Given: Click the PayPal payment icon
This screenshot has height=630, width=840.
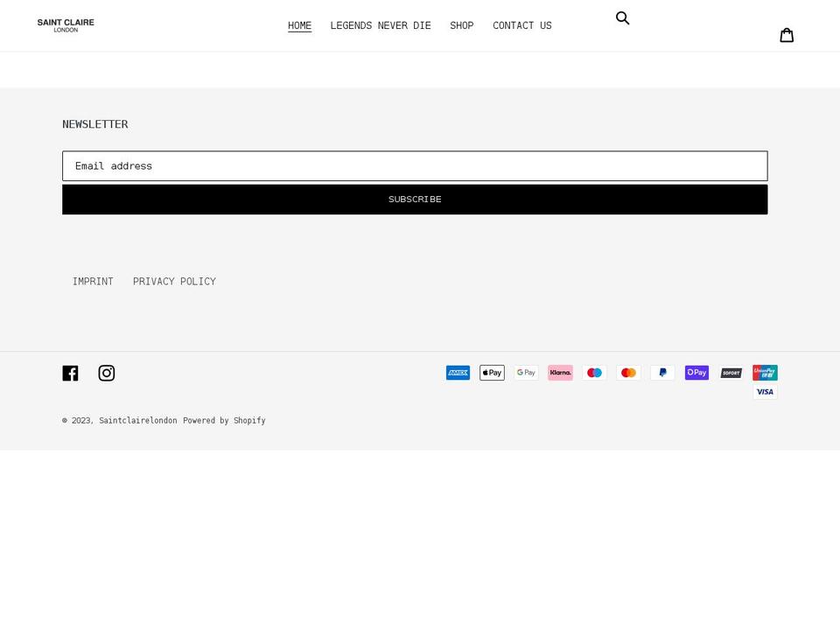Looking at the screenshot, I should [x=662, y=373].
